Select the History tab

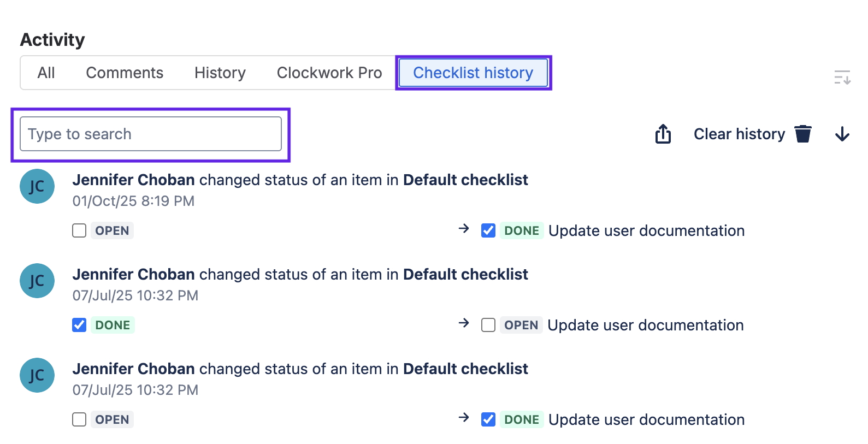coord(220,73)
